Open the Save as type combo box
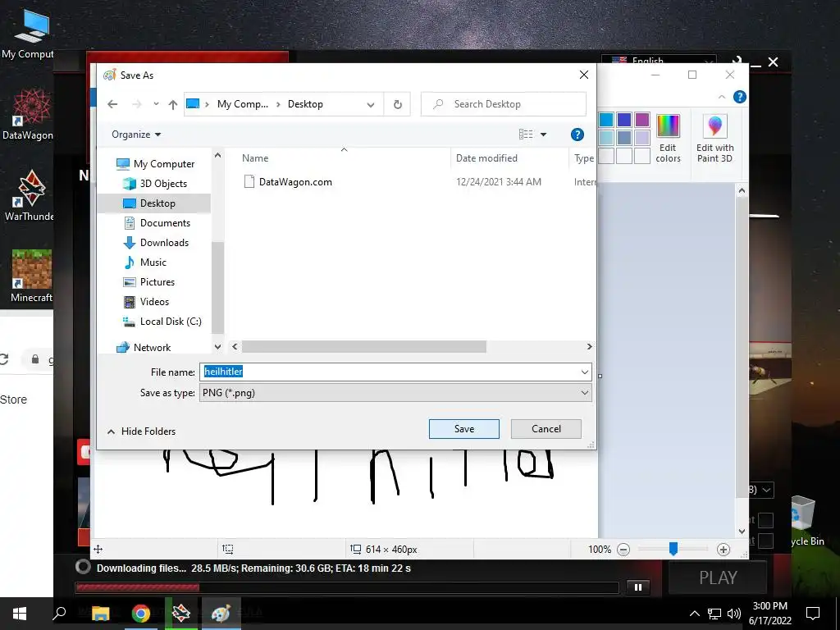Image resolution: width=840 pixels, height=630 pixels. (x=395, y=393)
